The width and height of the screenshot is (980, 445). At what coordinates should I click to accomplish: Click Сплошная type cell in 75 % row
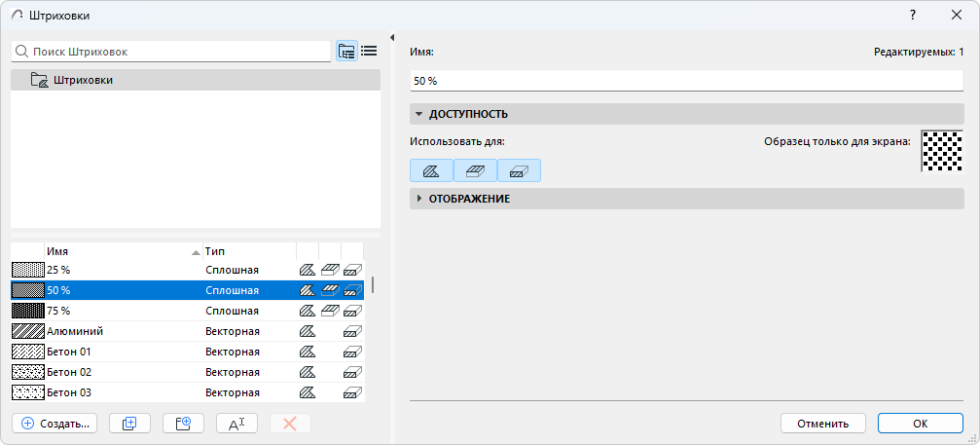[x=232, y=311]
